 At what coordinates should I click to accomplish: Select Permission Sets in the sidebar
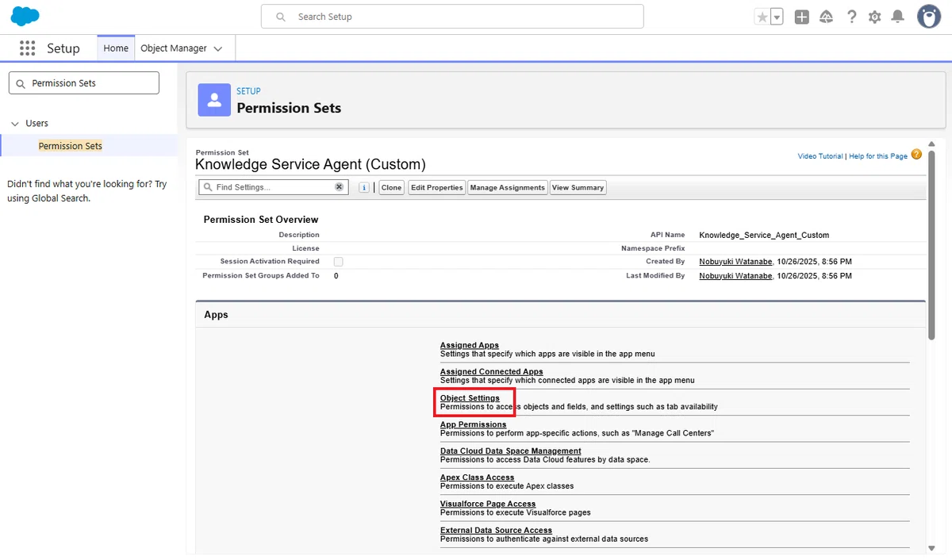coord(70,146)
